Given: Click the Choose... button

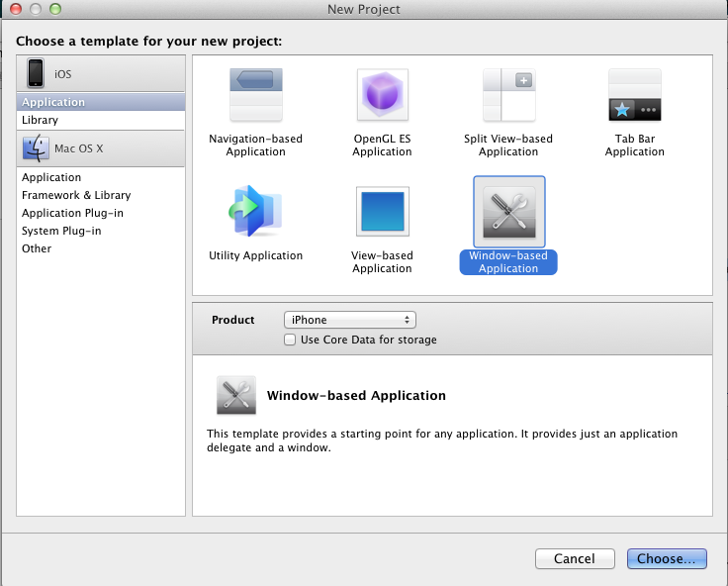Looking at the screenshot, I should pos(667,558).
